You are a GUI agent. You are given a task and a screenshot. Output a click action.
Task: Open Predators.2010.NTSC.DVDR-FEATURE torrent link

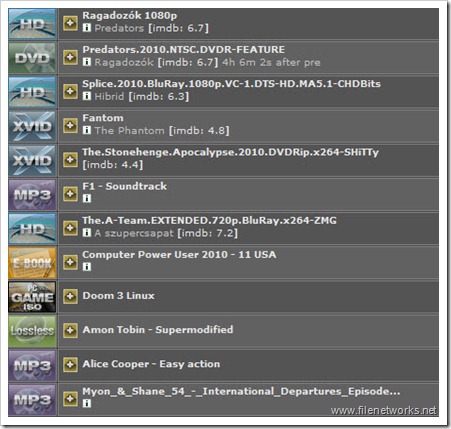click(x=184, y=50)
